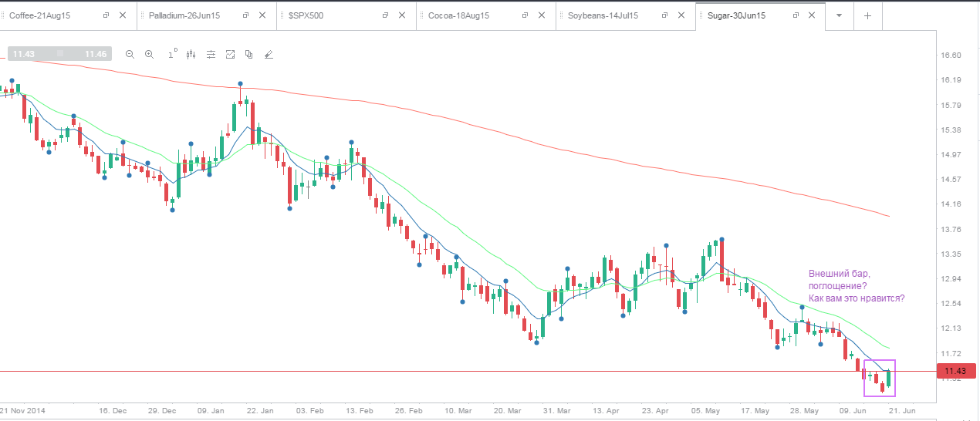The height and width of the screenshot is (421, 980).
Task: Click the 21. Jun date label
Action: point(901,411)
